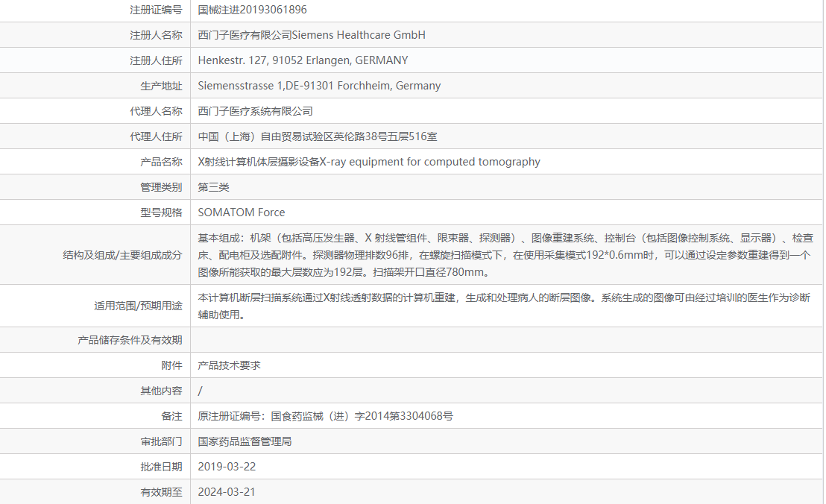Select product name X-ray equipment for computed tomography

tap(369, 162)
